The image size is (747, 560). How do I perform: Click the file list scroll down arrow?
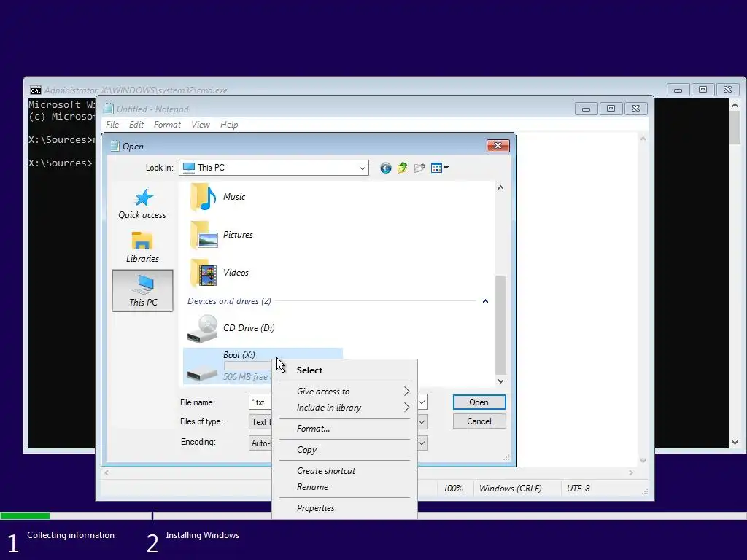coord(500,381)
